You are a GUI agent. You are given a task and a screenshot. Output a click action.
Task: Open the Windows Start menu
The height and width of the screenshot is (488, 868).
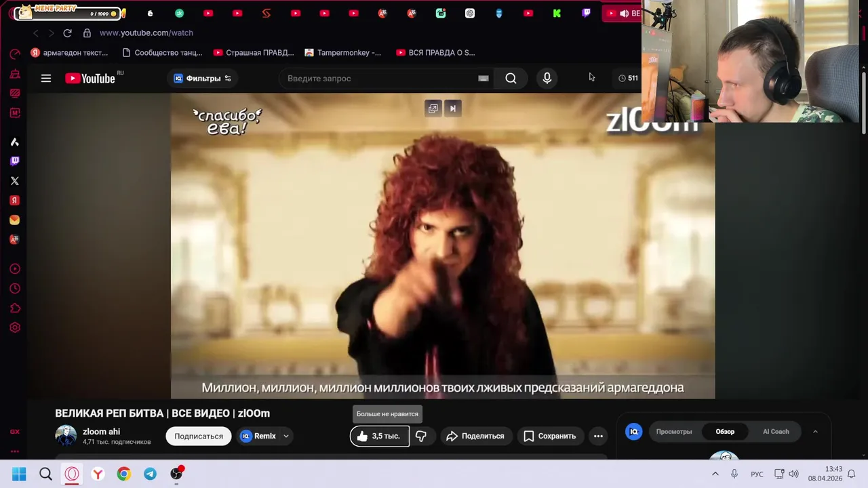pyautogui.click(x=19, y=474)
